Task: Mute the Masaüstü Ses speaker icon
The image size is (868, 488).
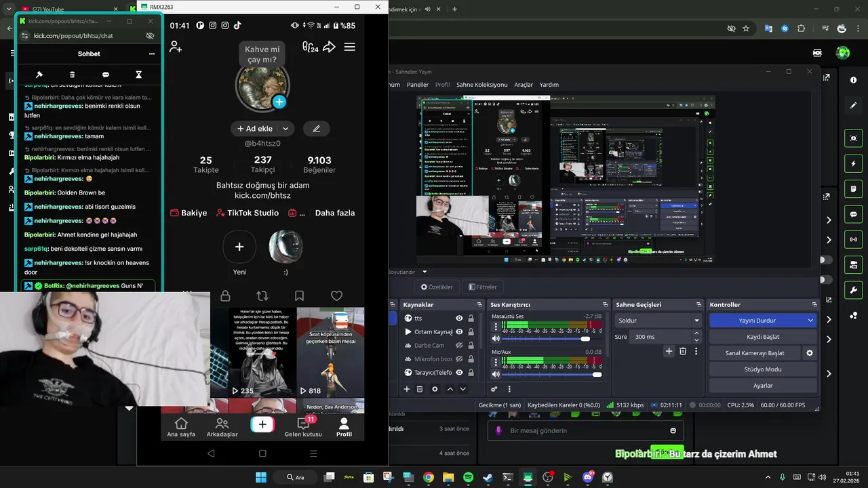Action: pyautogui.click(x=496, y=338)
